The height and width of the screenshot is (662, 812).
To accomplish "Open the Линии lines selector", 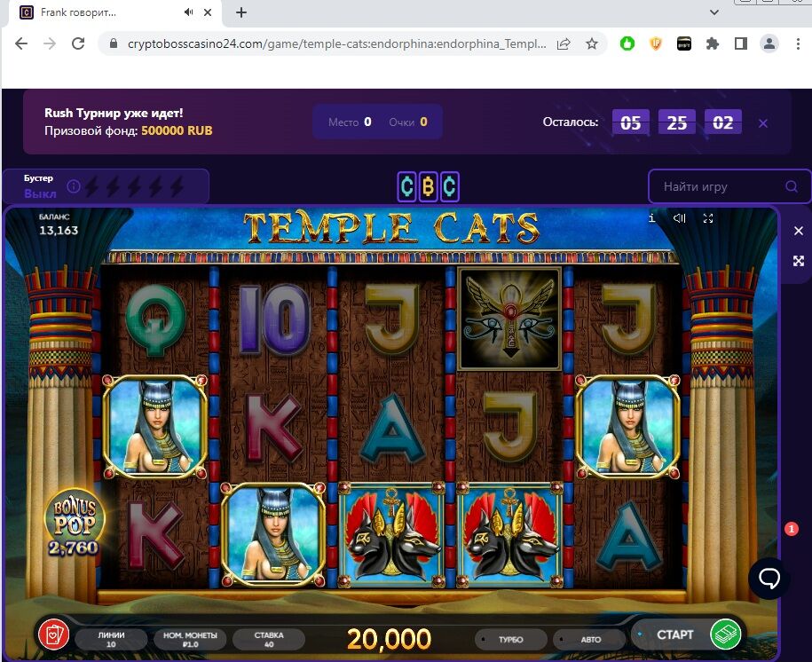I will 111,639.
